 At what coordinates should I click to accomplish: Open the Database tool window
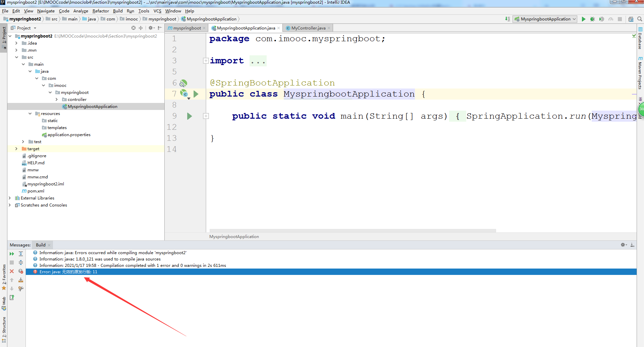640,39
